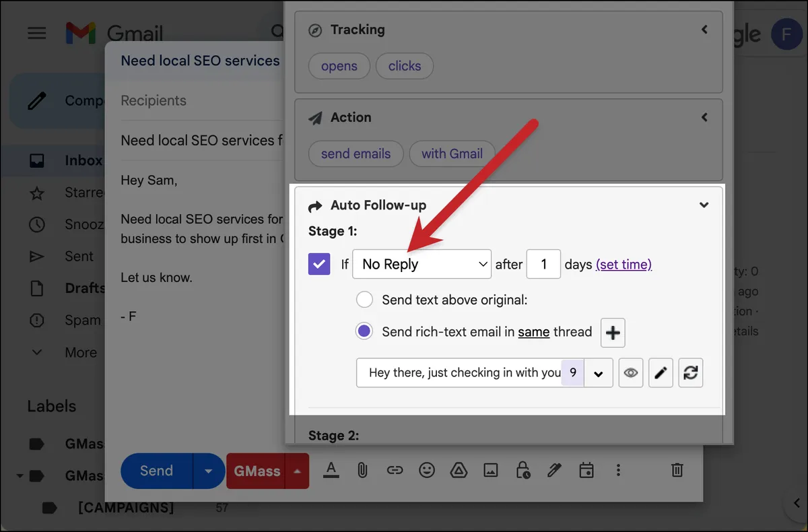Collapse the GMass label tree arrow
The width and height of the screenshot is (808, 532).
tap(20, 476)
